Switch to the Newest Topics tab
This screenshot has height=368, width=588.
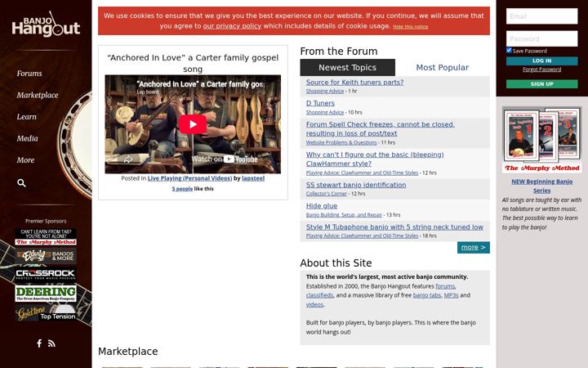pos(347,68)
